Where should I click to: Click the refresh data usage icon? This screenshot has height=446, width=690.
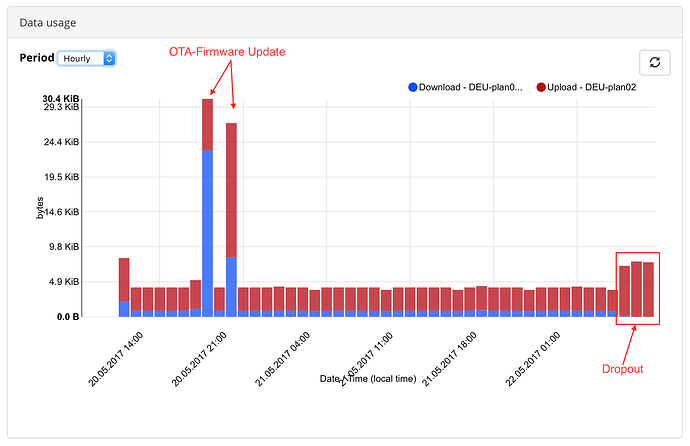coord(654,62)
